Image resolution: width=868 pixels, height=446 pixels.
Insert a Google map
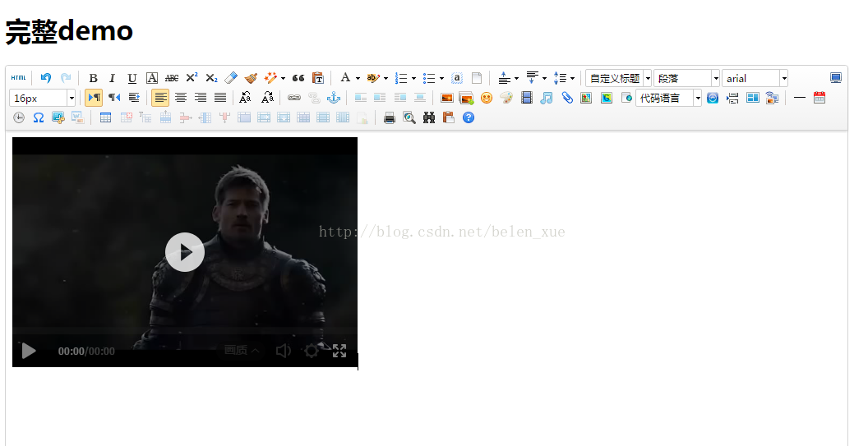click(x=607, y=98)
